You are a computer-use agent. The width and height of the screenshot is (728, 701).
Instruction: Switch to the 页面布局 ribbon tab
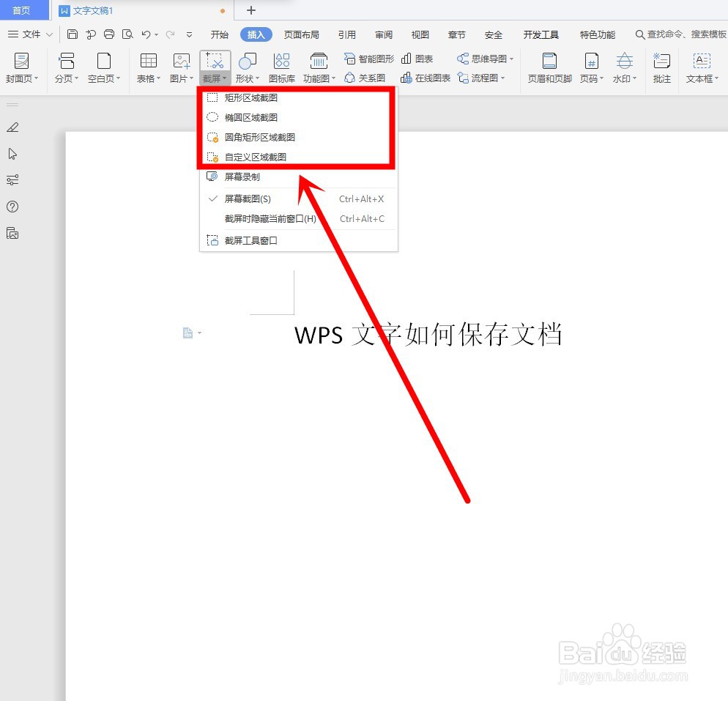(301, 35)
